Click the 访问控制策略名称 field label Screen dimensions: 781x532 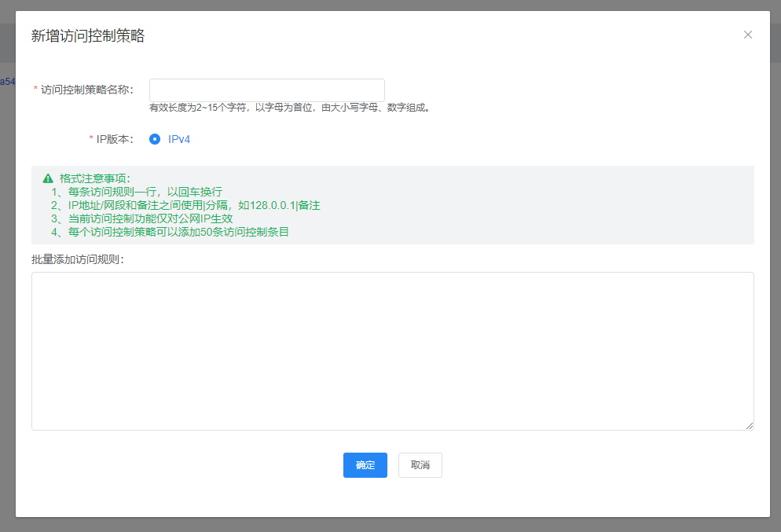(x=86, y=90)
